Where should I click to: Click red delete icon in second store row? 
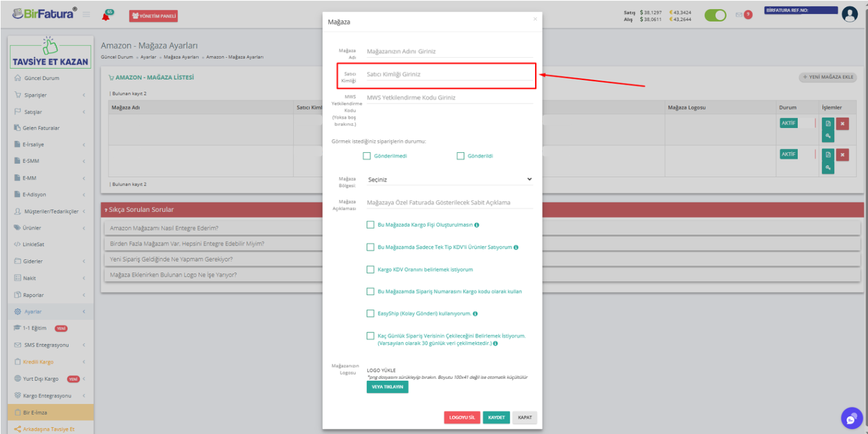(842, 154)
